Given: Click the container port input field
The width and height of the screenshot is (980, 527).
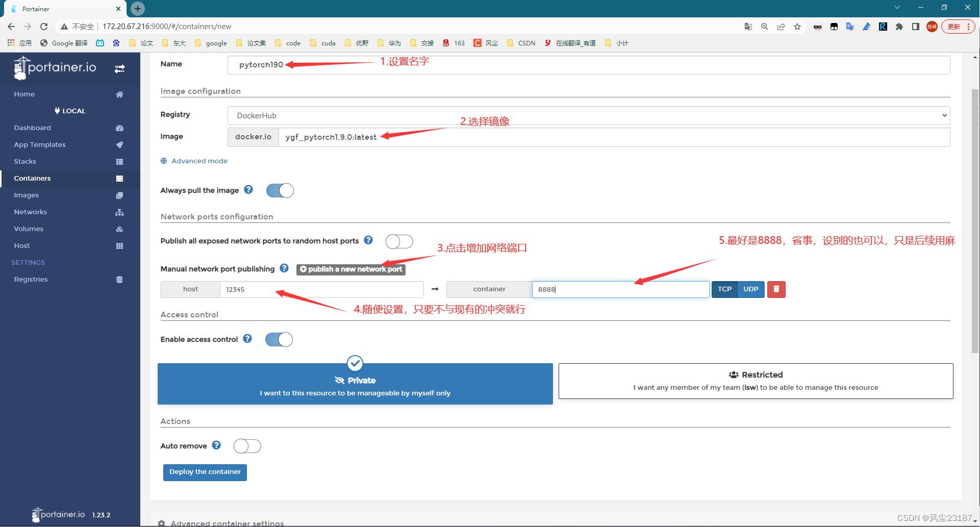Looking at the screenshot, I should (620, 289).
